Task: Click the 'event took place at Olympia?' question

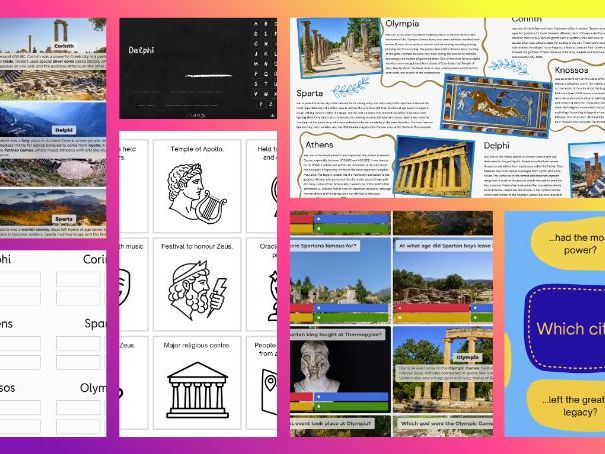Action: click(332, 424)
